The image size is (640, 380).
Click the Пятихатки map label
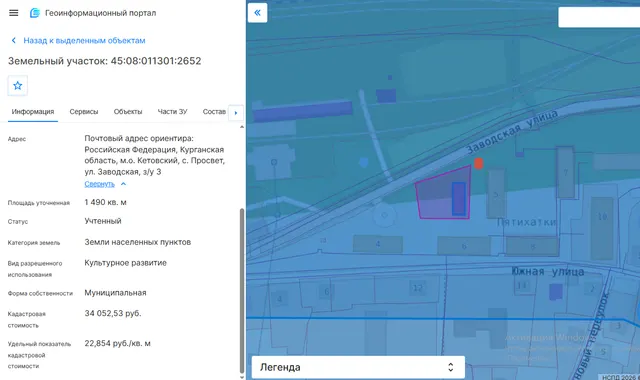click(526, 222)
